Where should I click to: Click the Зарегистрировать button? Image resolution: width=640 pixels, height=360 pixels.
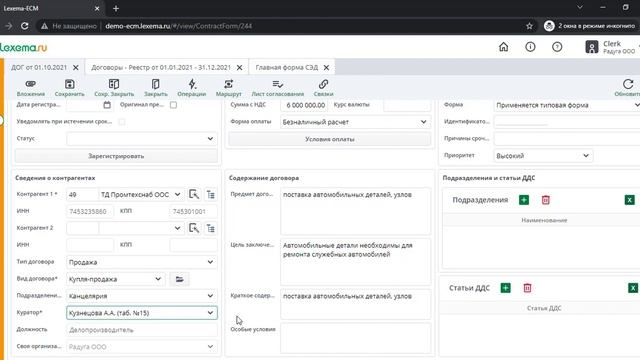[116, 156]
